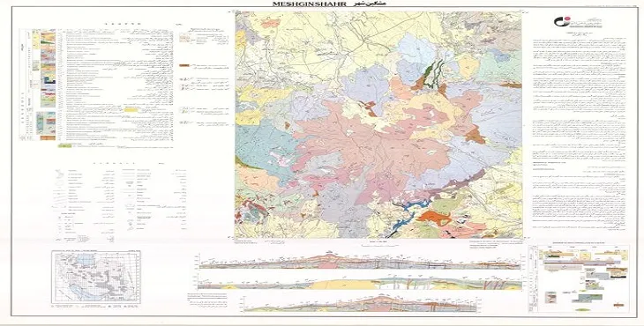Select the middle cross-section with yellow layer
This screenshot has height=326, width=644.
coord(359,283)
